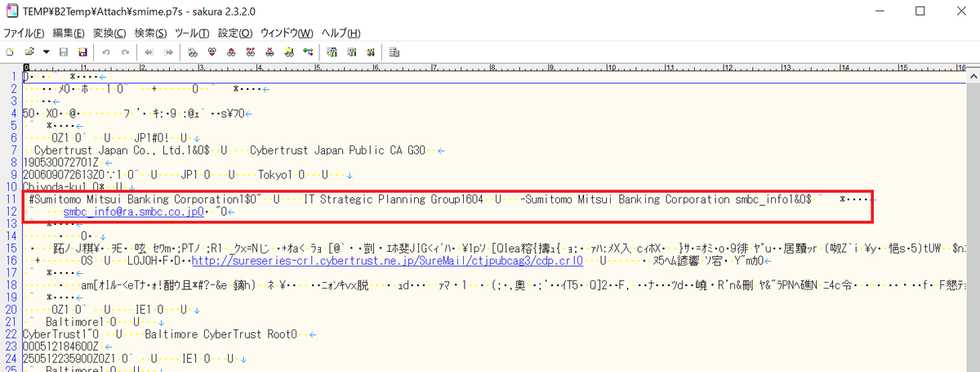Click 'Chiyoda-ku1' text on line 10

(56, 186)
